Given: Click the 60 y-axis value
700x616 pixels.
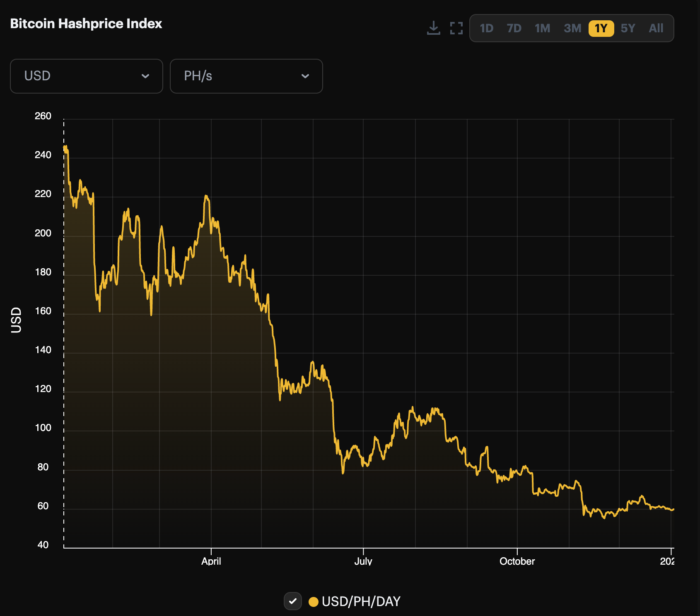Looking at the screenshot, I should (43, 506).
